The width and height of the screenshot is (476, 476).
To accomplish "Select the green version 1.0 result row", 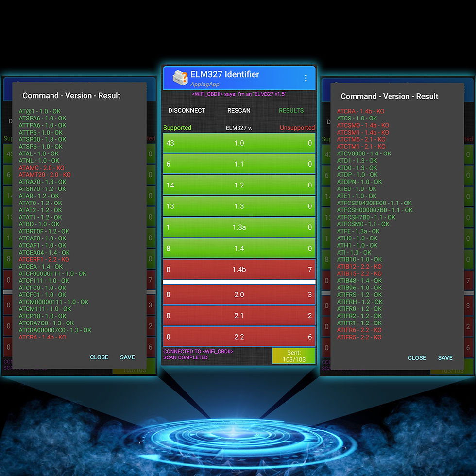I will click(x=239, y=143).
